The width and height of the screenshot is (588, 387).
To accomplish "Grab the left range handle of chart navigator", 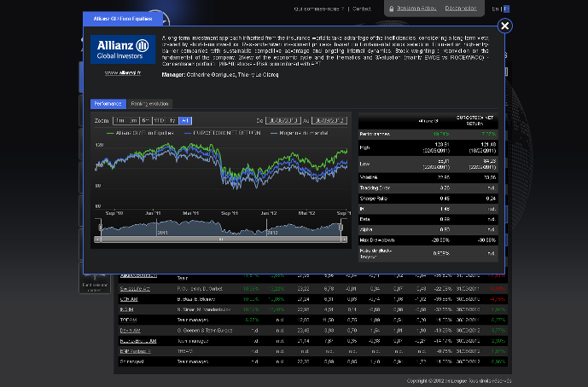I will [x=100, y=228].
